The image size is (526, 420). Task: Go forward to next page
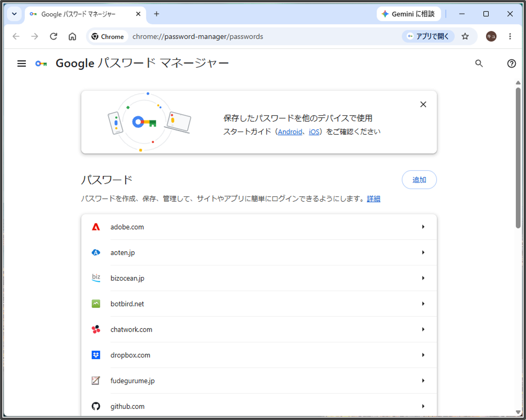34,36
